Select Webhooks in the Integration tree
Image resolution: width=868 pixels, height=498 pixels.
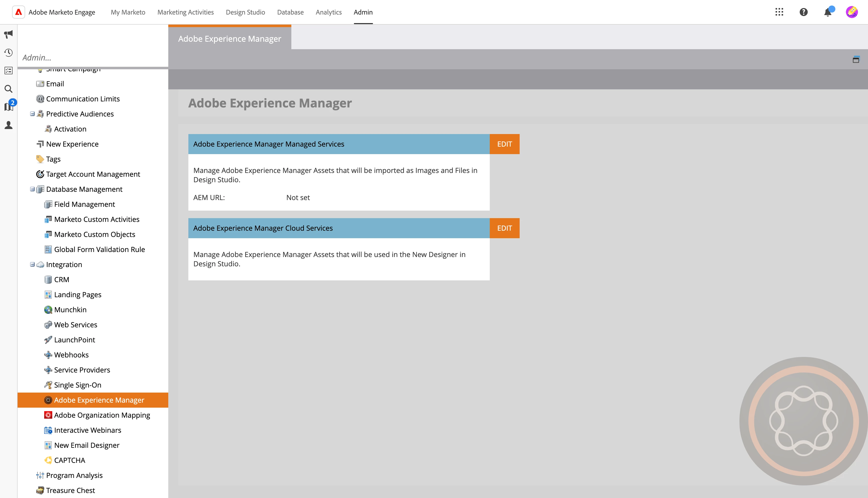71,355
